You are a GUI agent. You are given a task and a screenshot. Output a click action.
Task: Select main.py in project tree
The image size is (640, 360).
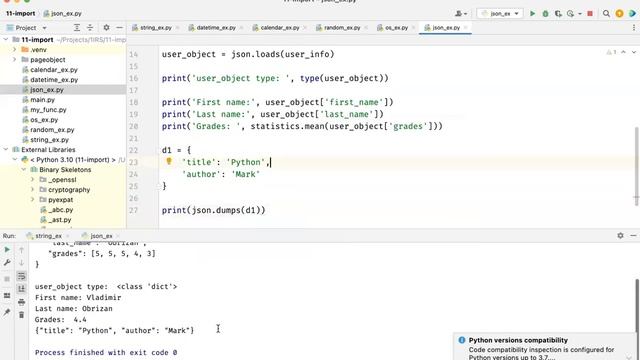(42, 100)
